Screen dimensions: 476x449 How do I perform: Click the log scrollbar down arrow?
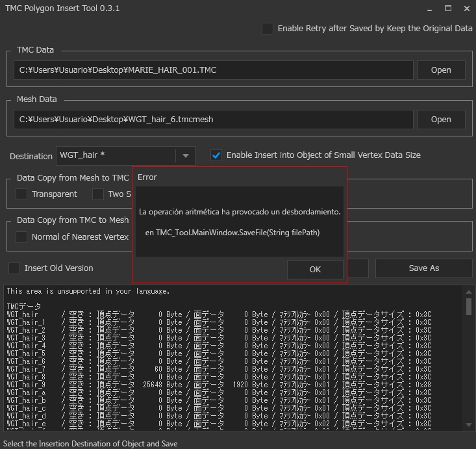[469, 424]
